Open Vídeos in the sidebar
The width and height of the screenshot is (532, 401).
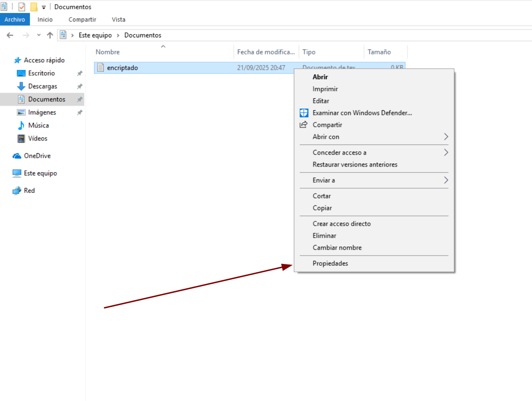tap(38, 138)
